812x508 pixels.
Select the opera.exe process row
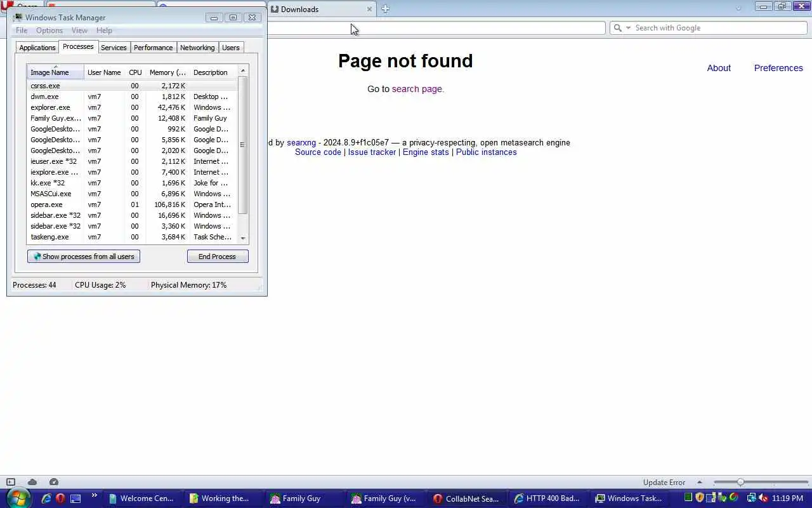coord(132,204)
